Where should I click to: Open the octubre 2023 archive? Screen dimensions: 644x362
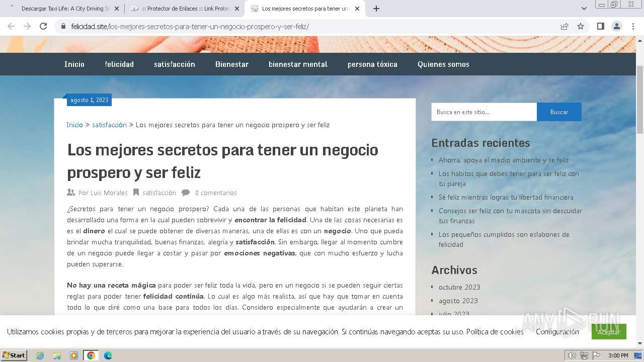click(459, 287)
